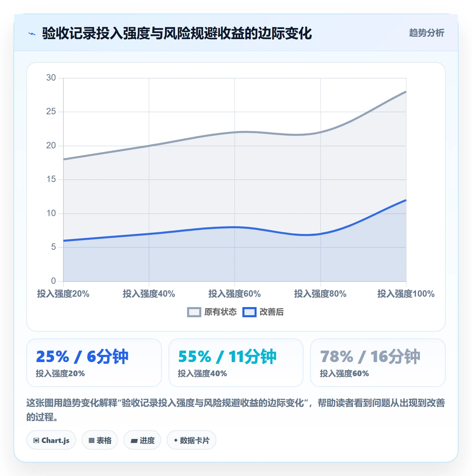Click the square icon in Chart.js chip
472x476 pixels.
click(x=36, y=440)
